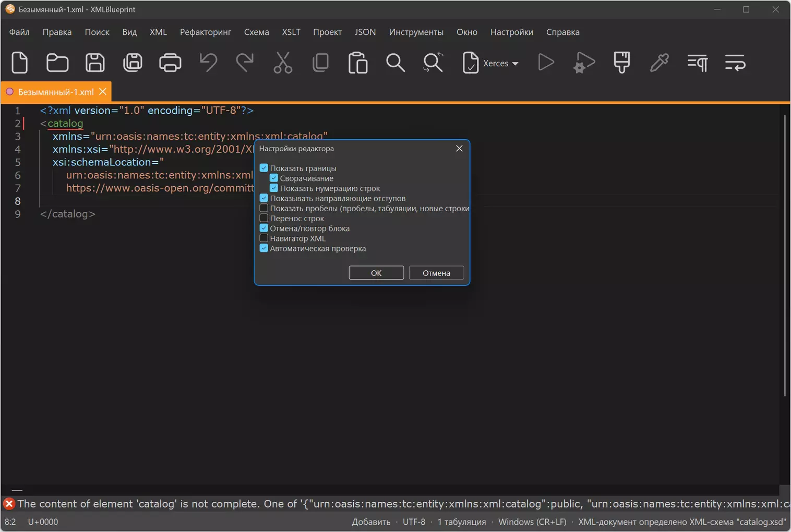Open the XML menu

point(158,32)
